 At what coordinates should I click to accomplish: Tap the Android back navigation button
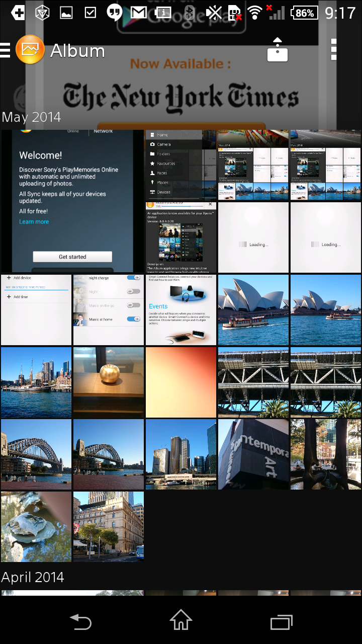coord(80,622)
